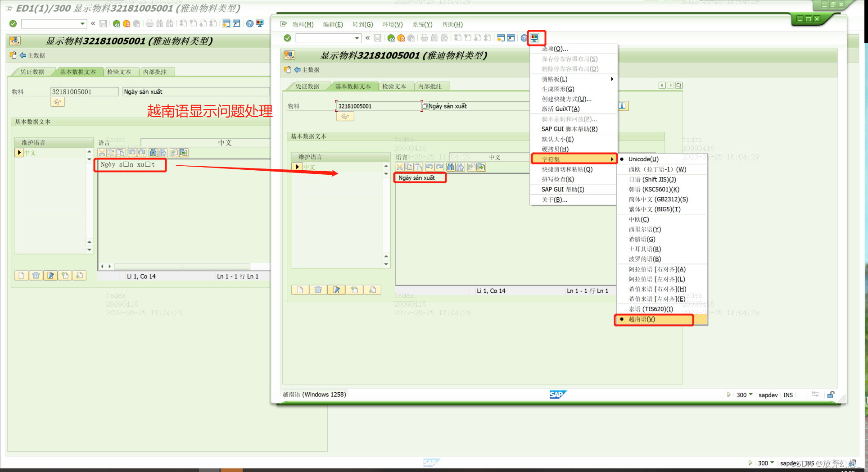Choose SAP GUI 帮助(I) menu entry
Image resolution: width=868 pixels, height=472 pixels.
click(x=573, y=189)
